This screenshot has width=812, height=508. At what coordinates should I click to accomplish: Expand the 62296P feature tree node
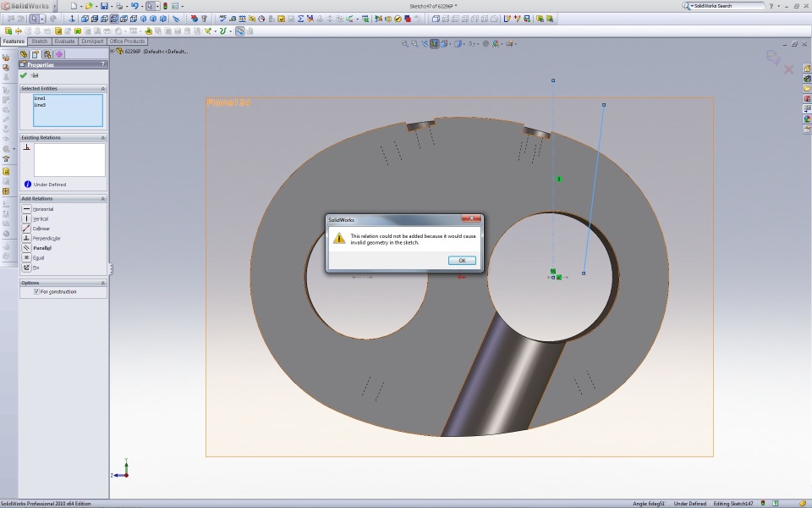point(112,52)
